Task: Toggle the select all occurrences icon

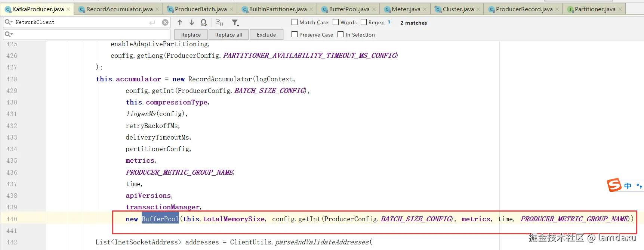Action: coord(220,23)
